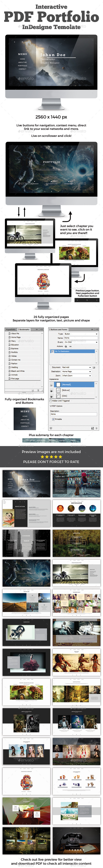Open the Bookmarks panel flyout menu icon
This screenshot has width=103, height=868.
pos(41,329)
